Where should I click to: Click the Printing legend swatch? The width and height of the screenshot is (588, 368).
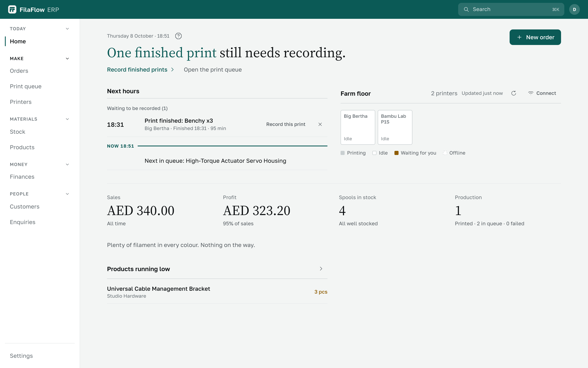(343, 153)
